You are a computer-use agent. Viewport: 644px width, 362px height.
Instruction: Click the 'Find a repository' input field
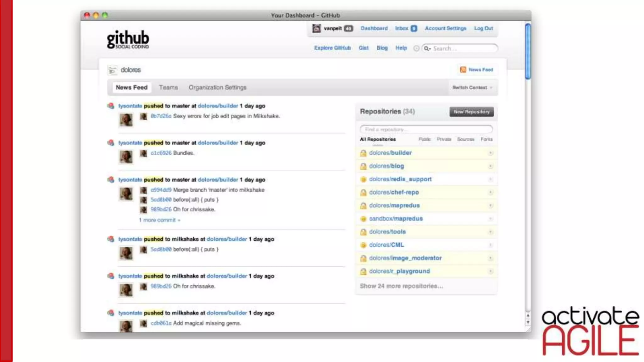pyautogui.click(x=426, y=129)
